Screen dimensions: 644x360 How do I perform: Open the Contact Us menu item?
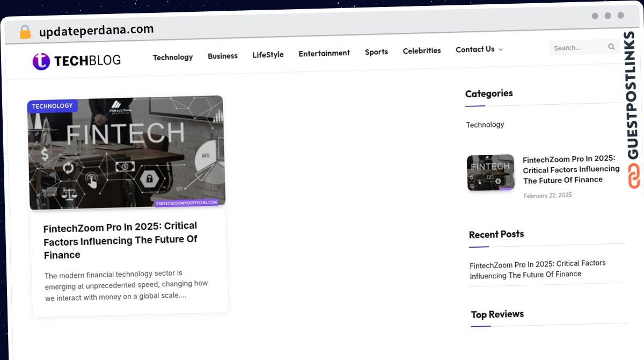click(x=475, y=49)
